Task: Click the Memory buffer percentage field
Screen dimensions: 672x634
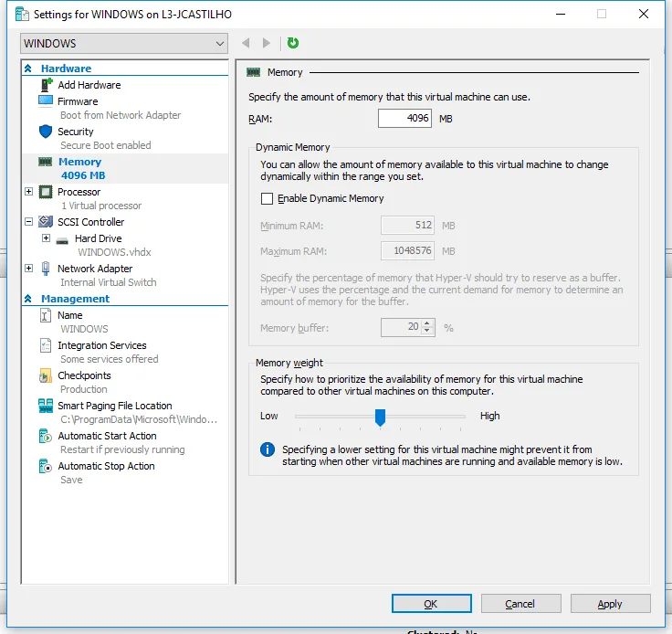Action: 402,327
